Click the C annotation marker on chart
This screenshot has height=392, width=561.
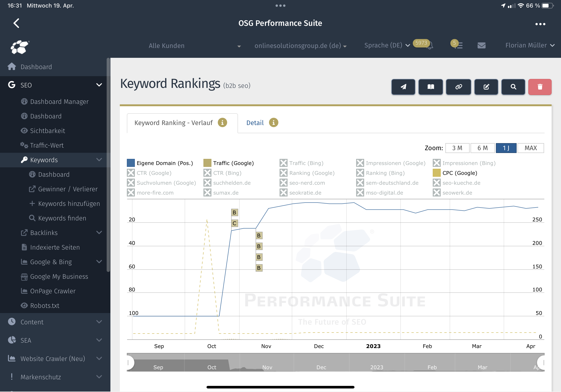(x=234, y=223)
